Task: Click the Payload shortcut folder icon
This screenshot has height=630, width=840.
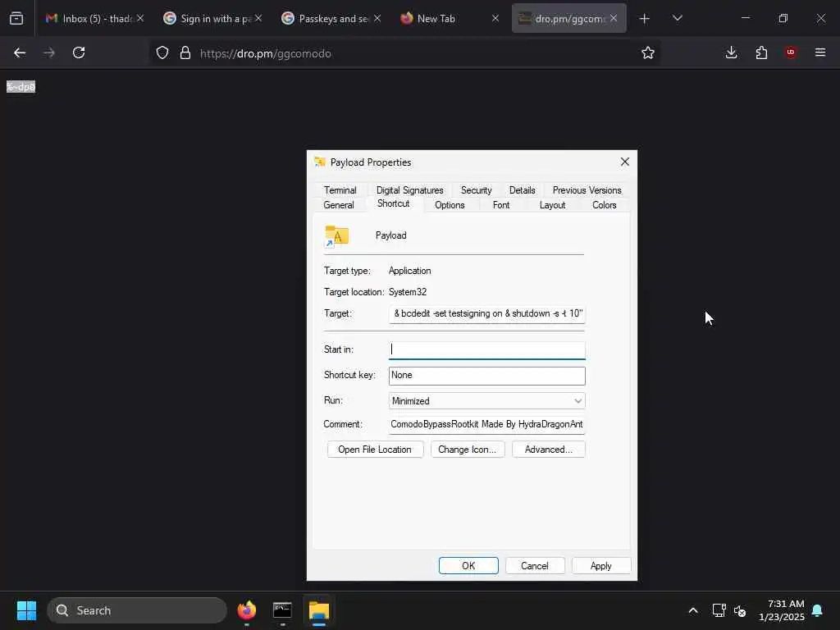Action: tap(336, 236)
